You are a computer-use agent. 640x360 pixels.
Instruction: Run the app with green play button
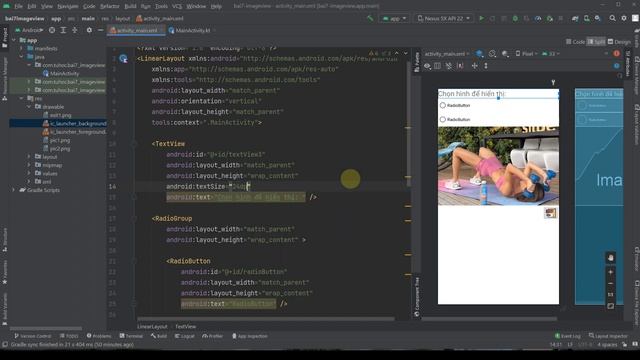click(482, 18)
